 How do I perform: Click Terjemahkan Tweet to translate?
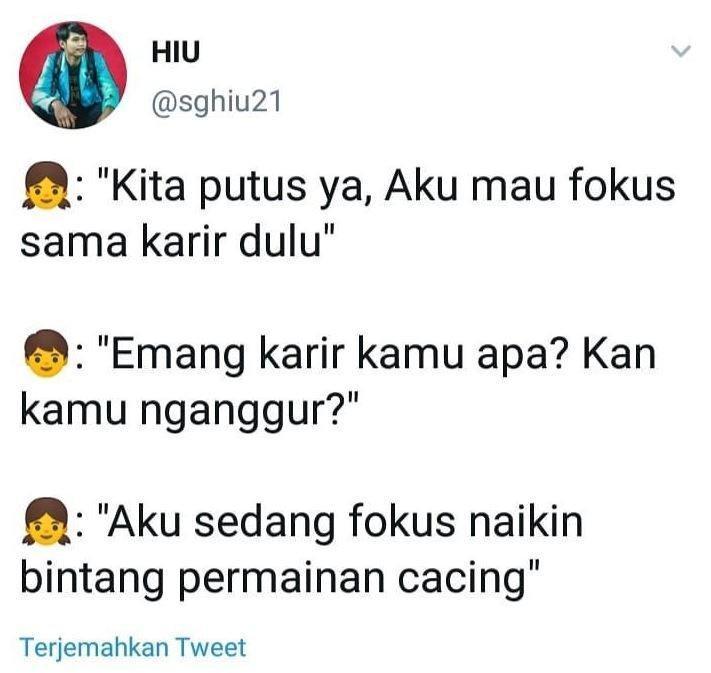133,647
